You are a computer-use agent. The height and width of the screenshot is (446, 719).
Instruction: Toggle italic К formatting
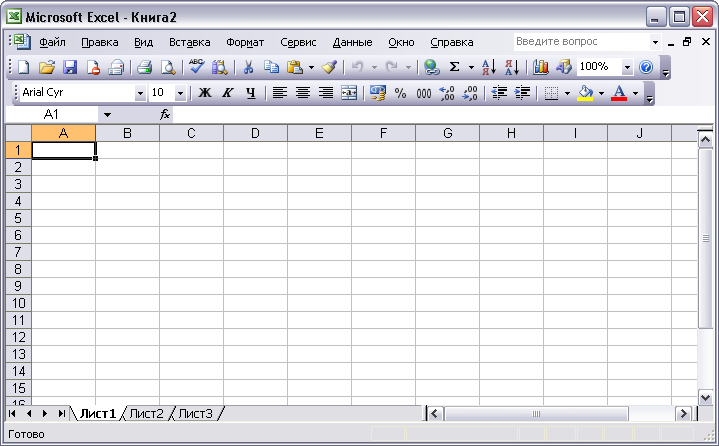[227, 93]
